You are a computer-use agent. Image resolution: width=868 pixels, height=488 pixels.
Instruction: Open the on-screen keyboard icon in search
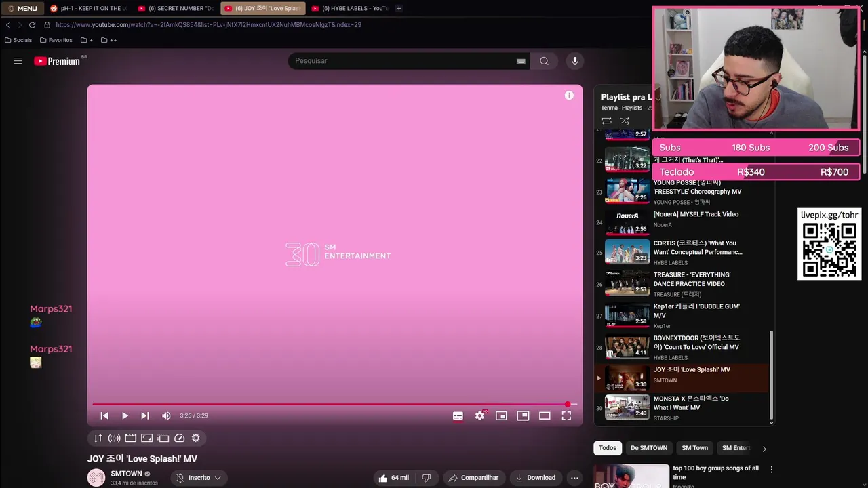[521, 61]
